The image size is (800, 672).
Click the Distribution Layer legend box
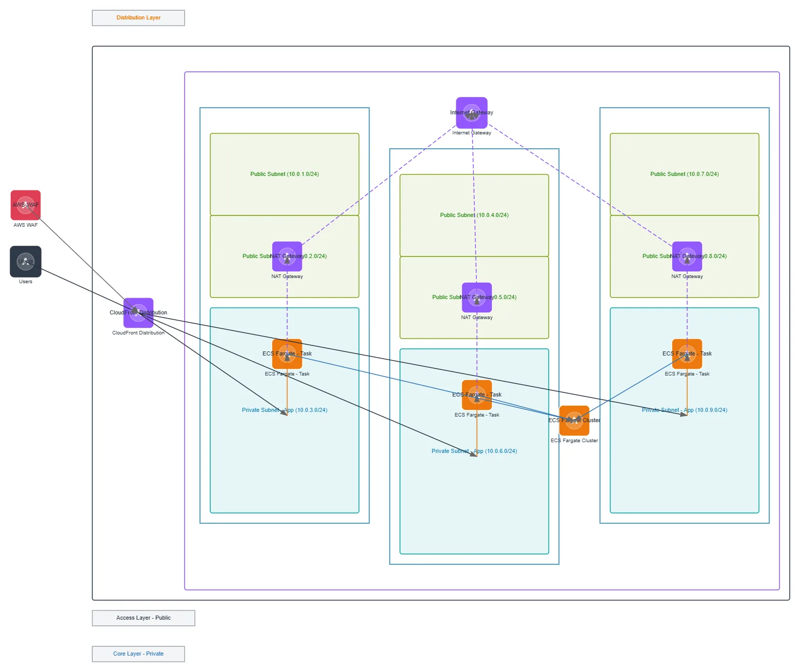pos(138,18)
